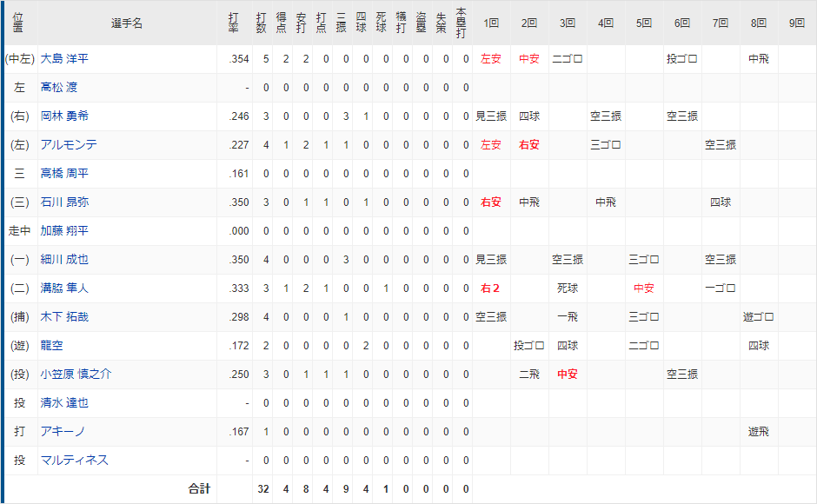This screenshot has width=817, height=504.
Task: Open the 加藤 翔平 link
Action: tap(64, 231)
